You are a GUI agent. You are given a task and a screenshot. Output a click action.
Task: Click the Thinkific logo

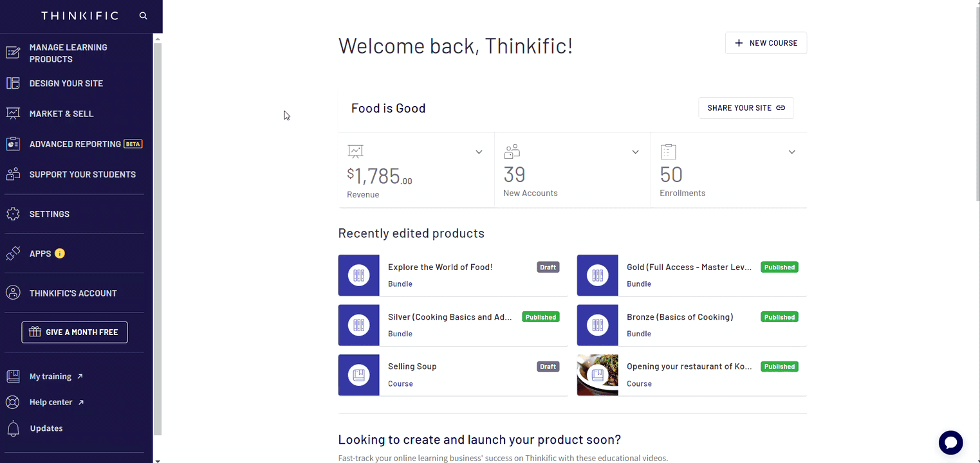click(80, 15)
